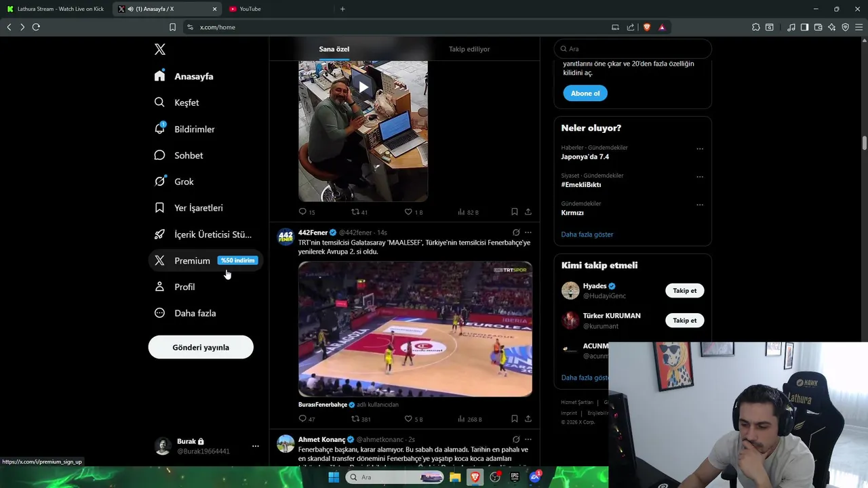
Task: Reply to 442Fener post with 47 comments
Action: [307, 419]
